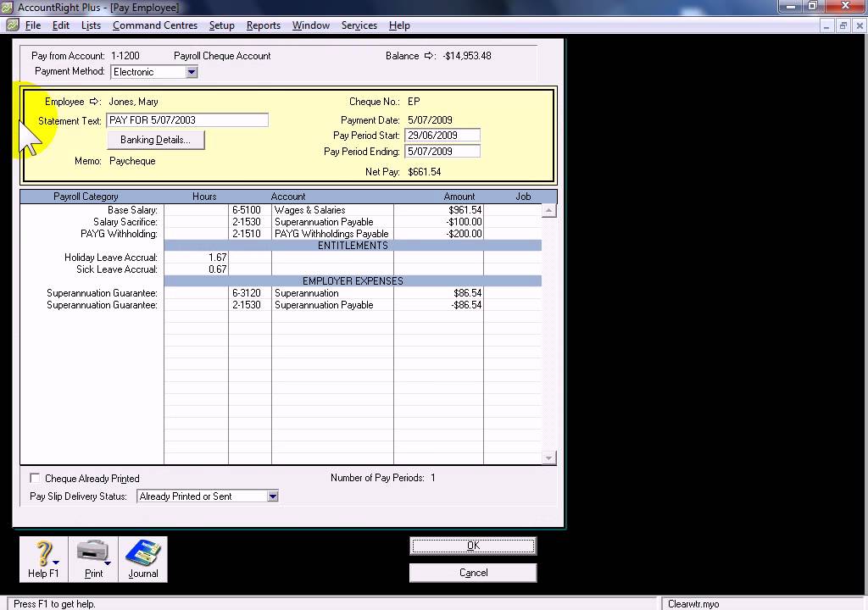Open the Lists menu

coord(91,25)
